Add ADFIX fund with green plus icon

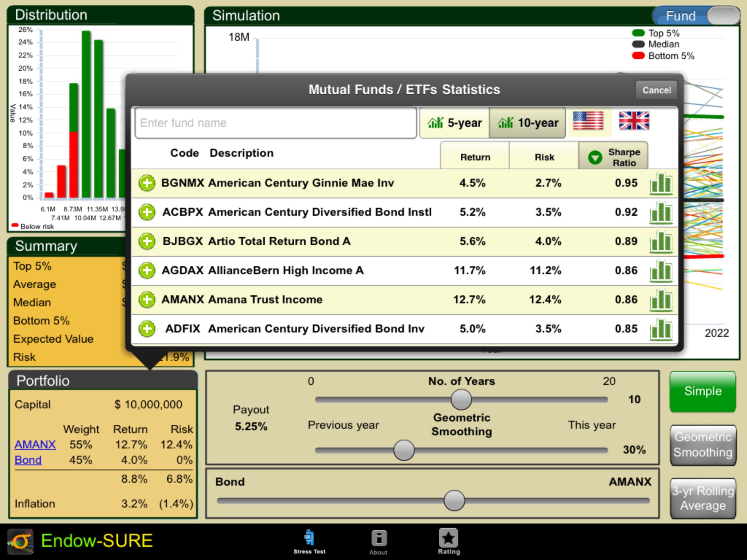(147, 329)
